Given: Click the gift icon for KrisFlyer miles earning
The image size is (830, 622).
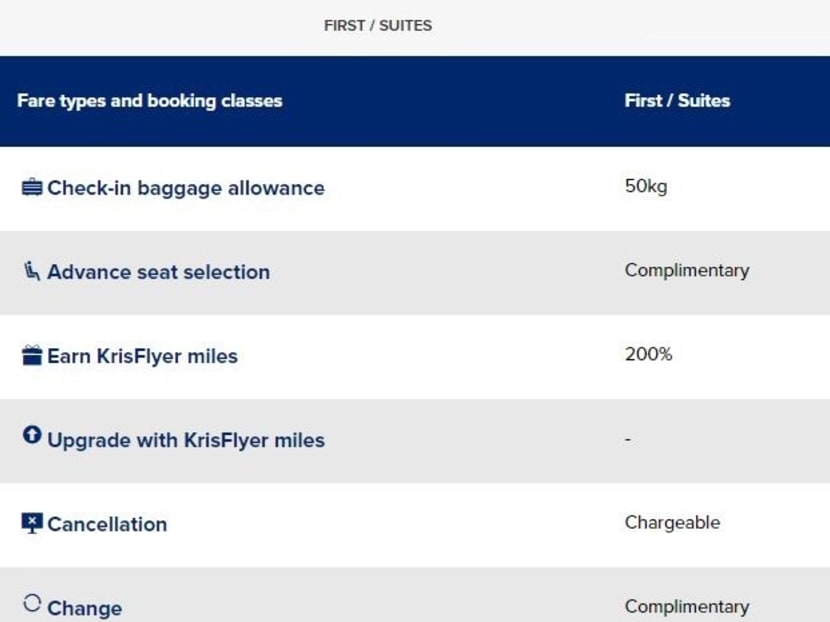Looking at the screenshot, I should pos(32,355).
